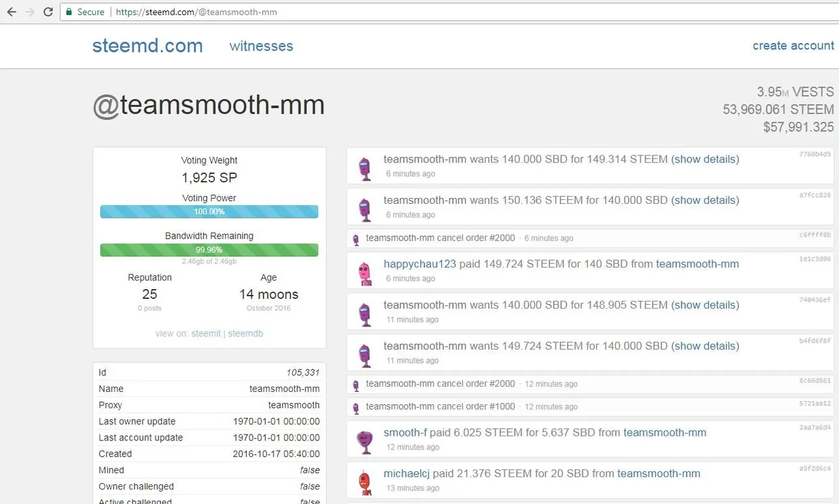Open transaction hash 1e1c3d06
The width and height of the screenshot is (839, 504).
(815, 259)
